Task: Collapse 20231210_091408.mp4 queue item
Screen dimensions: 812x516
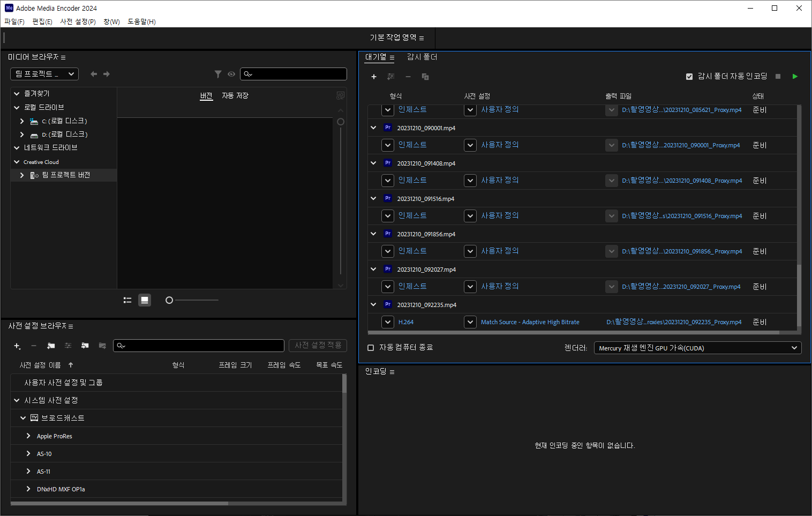Action: tap(373, 163)
